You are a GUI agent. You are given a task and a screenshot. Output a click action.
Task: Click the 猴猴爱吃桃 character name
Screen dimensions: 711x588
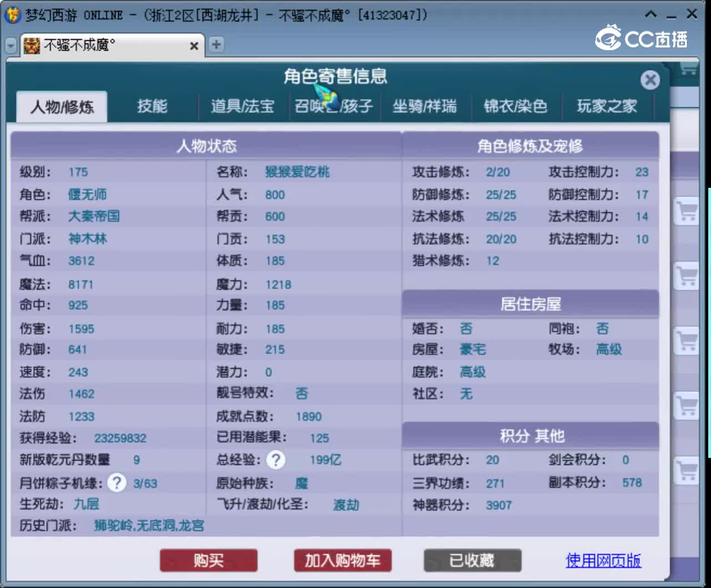tap(297, 172)
